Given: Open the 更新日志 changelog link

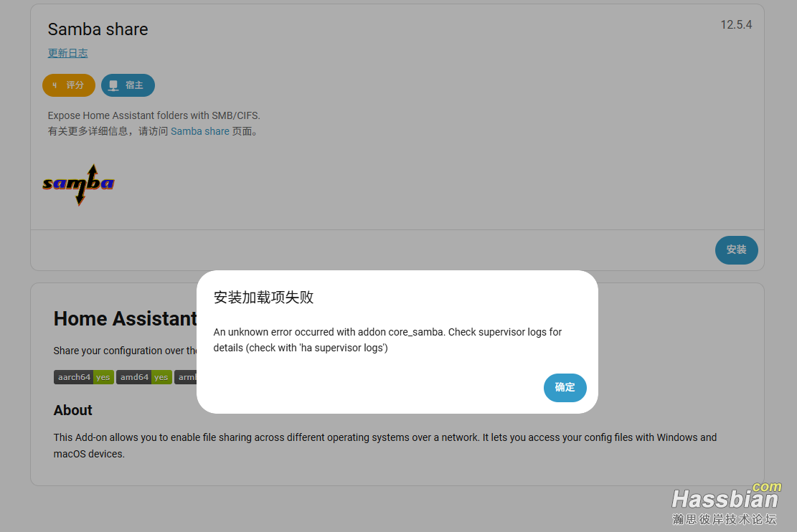Looking at the screenshot, I should coord(67,52).
